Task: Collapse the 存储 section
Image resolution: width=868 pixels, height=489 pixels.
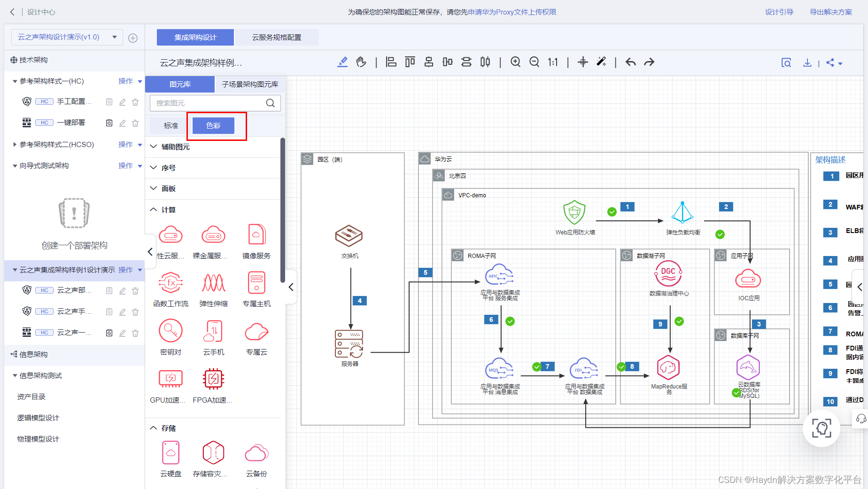Action: [x=154, y=428]
